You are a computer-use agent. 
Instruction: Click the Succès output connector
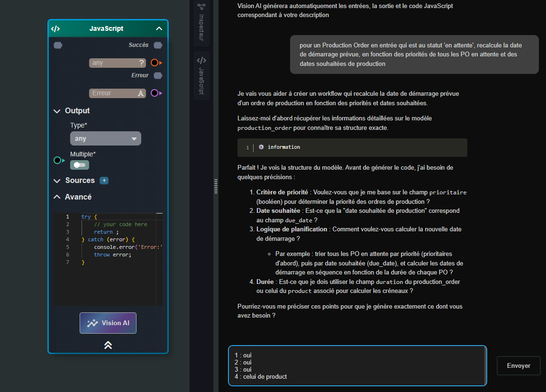click(158, 45)
